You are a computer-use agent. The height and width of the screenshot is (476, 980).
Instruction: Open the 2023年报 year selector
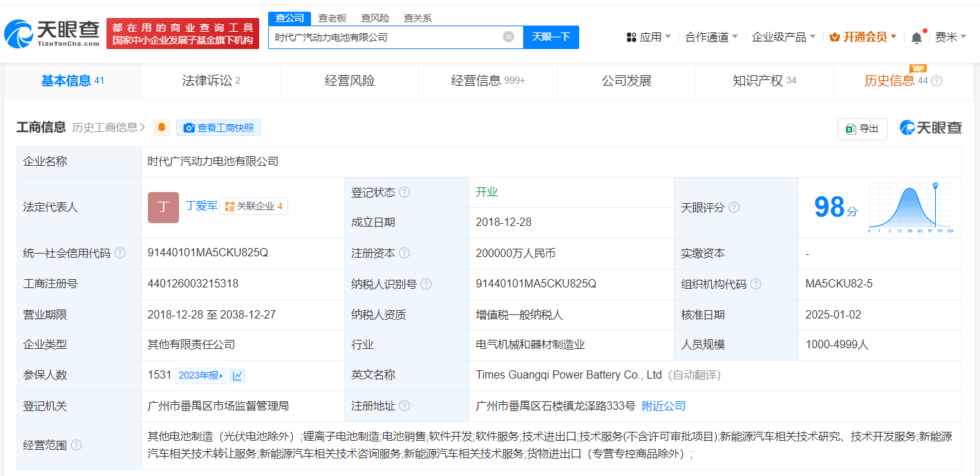point(201,375)
